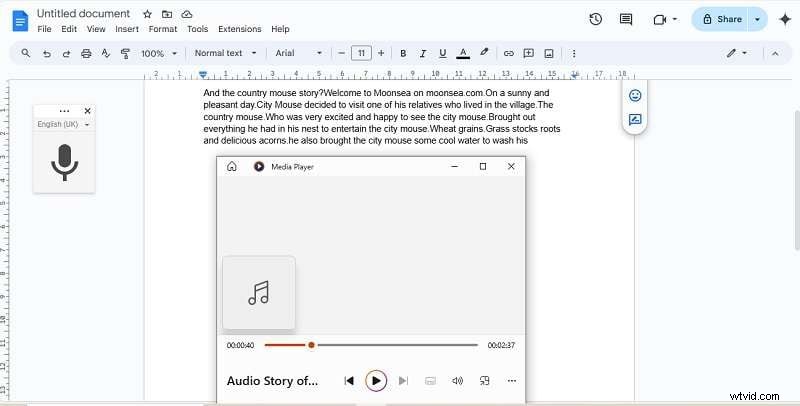Expand the video call options arrow
This screenshot has width=800, height=406.
tap(674, 19)
